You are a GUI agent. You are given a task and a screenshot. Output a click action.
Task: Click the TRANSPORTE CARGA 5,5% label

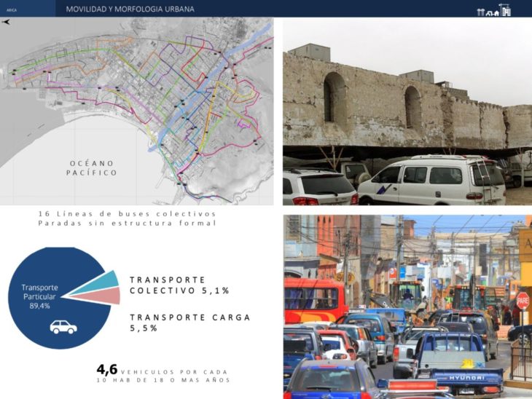(189, 323)
